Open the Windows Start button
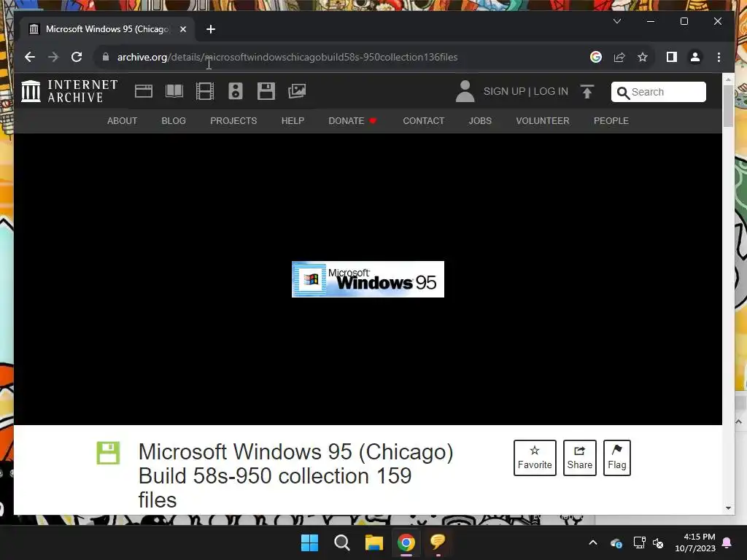This screenshot has width=747, height=560. coord(309,542)
